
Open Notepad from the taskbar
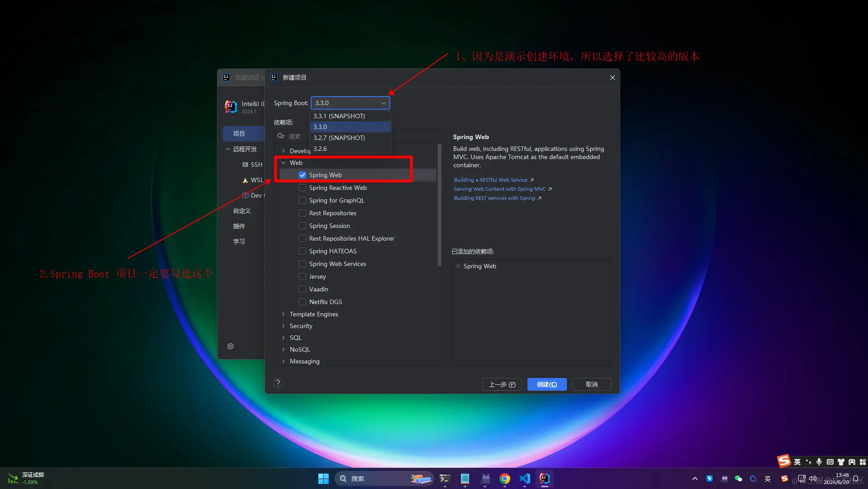pos(465,479)
